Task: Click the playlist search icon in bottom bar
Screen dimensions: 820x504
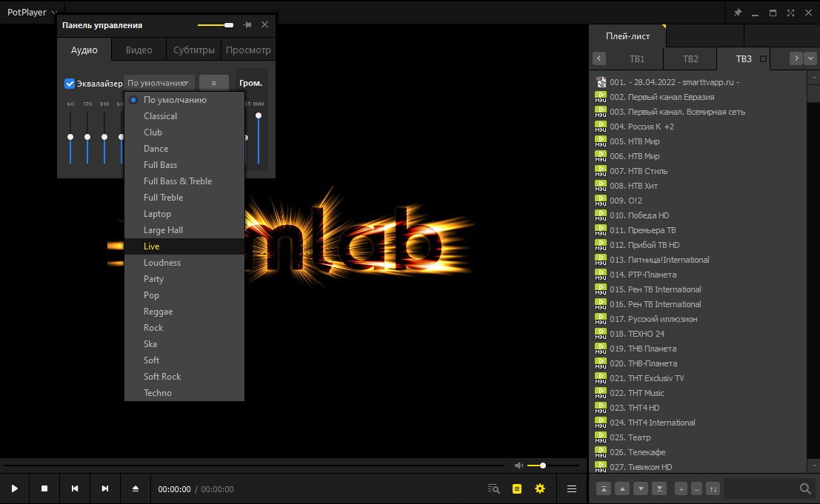Action: (x=494, y=488)
